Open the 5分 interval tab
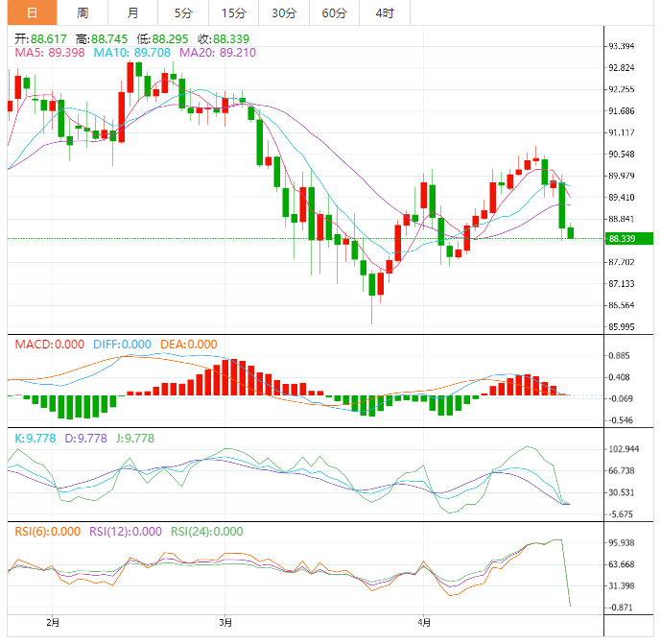The width and height of the screenshot is (661, 644). [x=183, y=12]
